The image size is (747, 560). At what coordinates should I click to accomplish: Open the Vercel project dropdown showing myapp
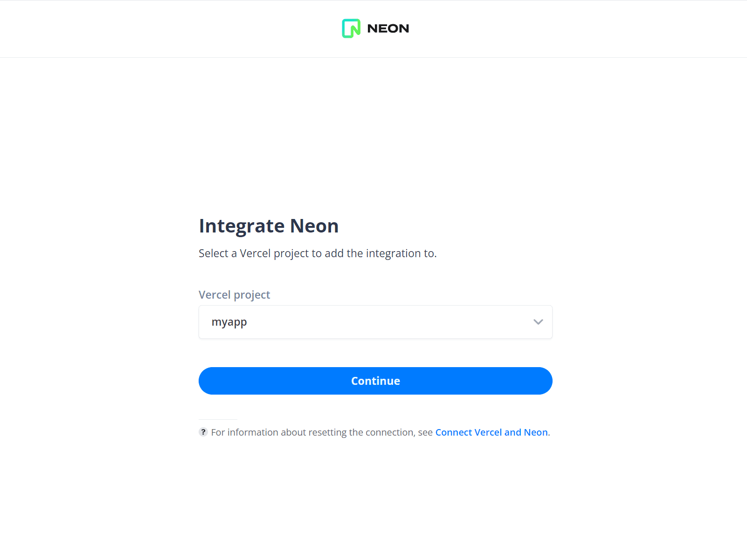(x=375, y=322)
